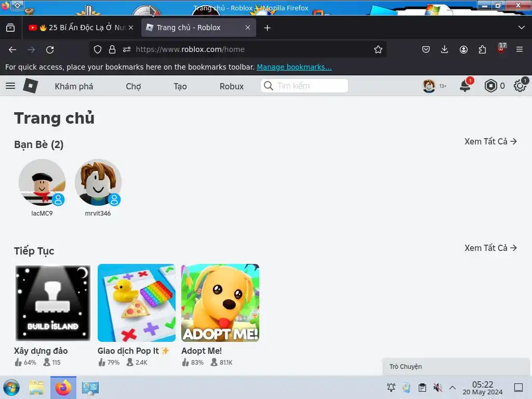Click the search magnifier icon
The width and height of the screenshot is (532, 399).
point(269,86)
